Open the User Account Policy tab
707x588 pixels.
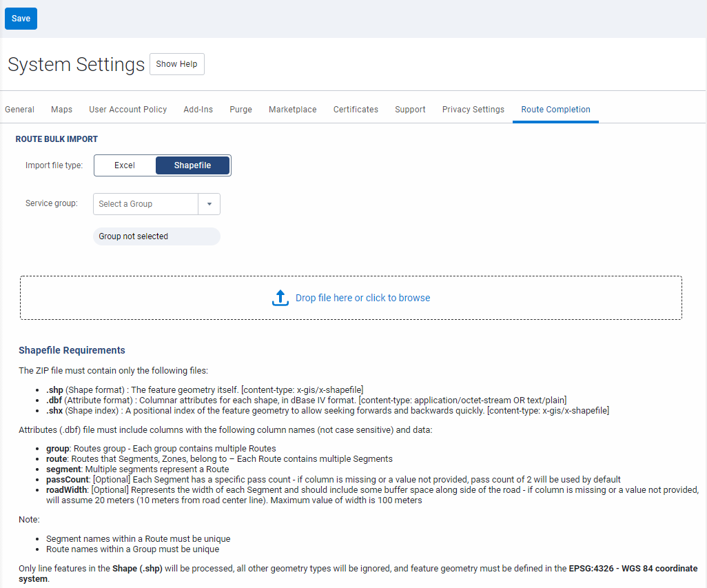coord(127,110)
